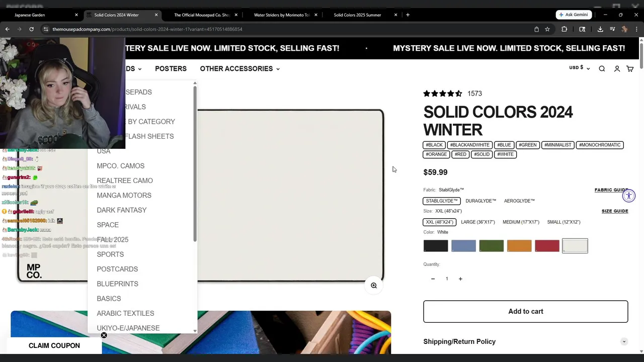Switch to Solid Colors 2025 Summer tab

357,15
